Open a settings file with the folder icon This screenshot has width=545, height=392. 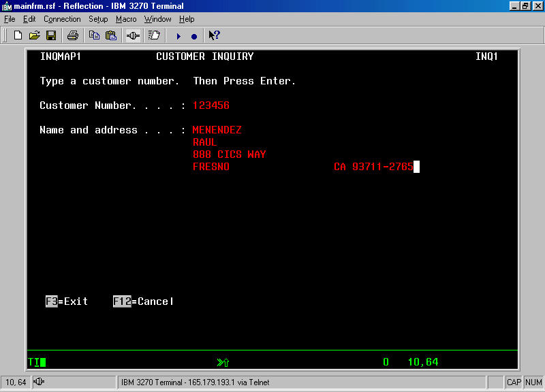35,35
